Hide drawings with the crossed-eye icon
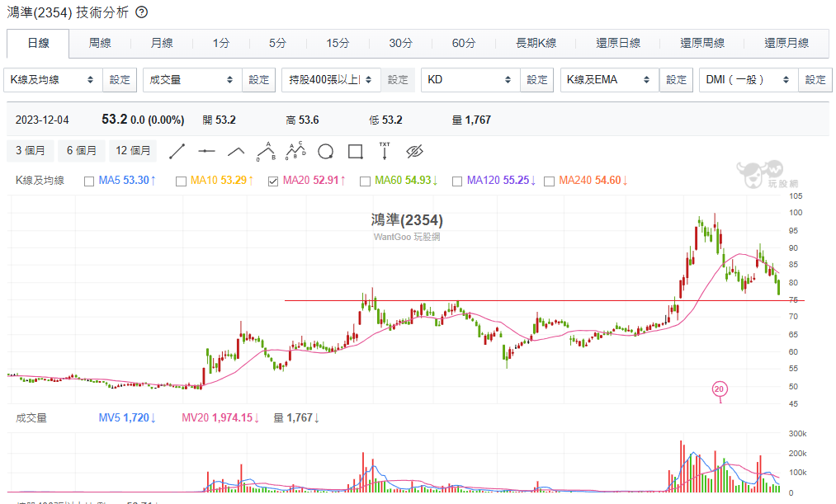This screenshot has width=836, height=504. pyautogui.click(x=414, y=151)
